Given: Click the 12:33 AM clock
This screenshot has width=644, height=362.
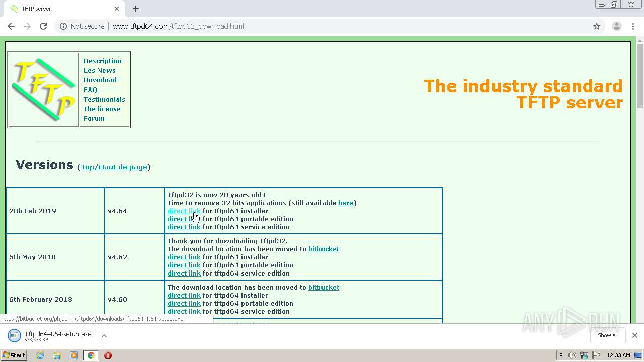Looking at the screenshot, I should pos(618,355).
